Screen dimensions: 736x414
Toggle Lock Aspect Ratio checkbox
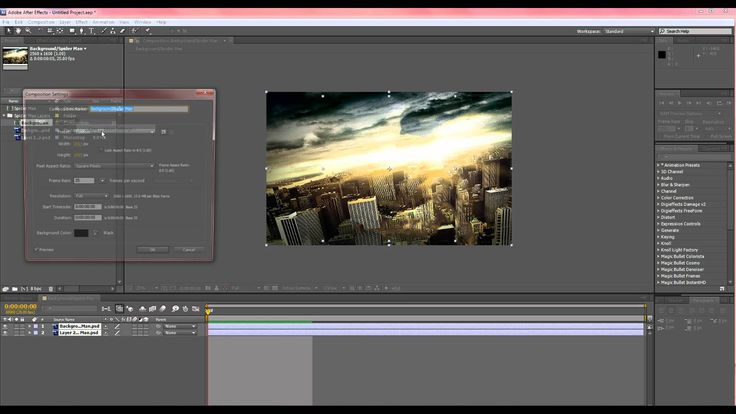tap(103, 150)
